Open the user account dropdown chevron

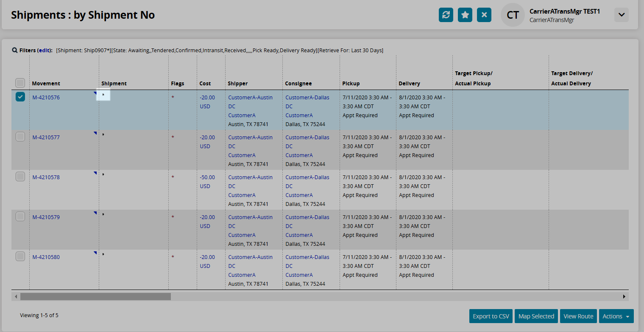coord(621,15)
